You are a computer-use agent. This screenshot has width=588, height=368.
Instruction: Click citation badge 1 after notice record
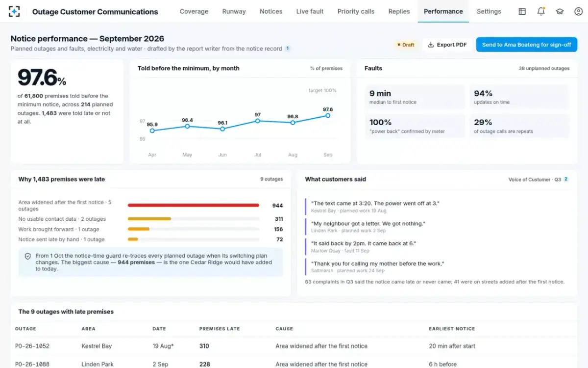click(288, 49)
